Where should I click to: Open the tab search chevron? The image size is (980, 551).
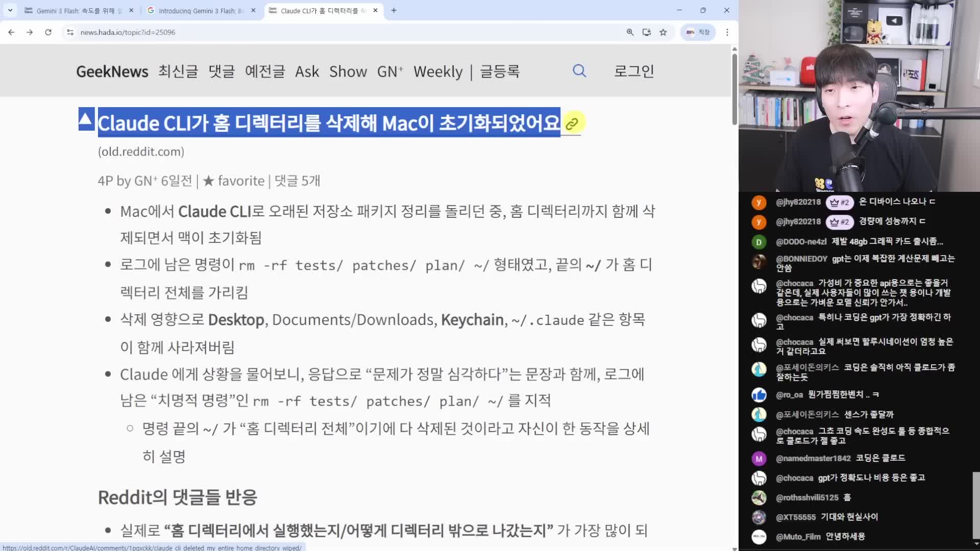tap(10, 10)
